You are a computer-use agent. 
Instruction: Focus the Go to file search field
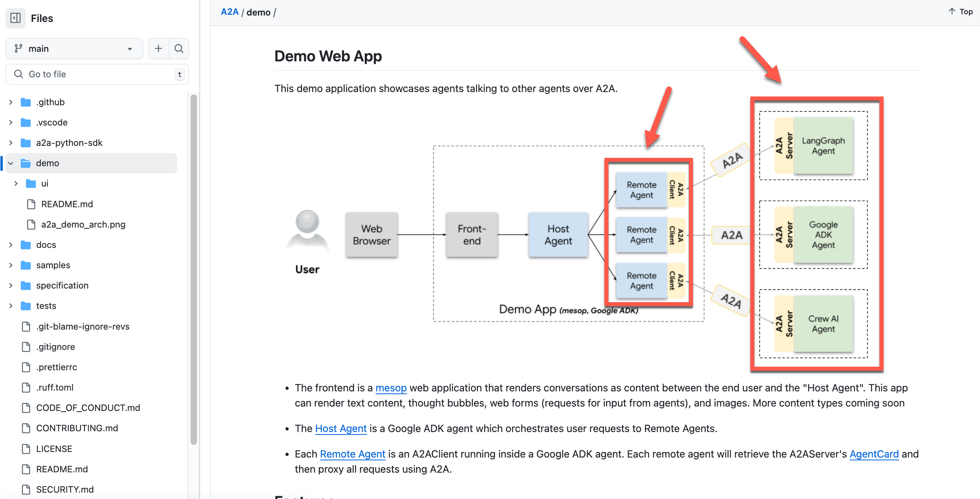pyautogui.click(x=97, y=74)
